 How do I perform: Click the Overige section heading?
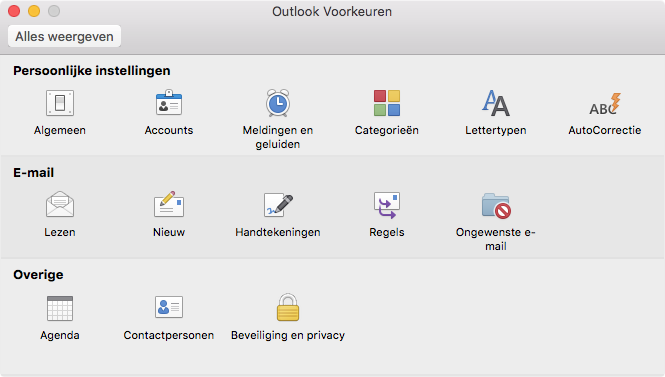[x=38, y=275]
